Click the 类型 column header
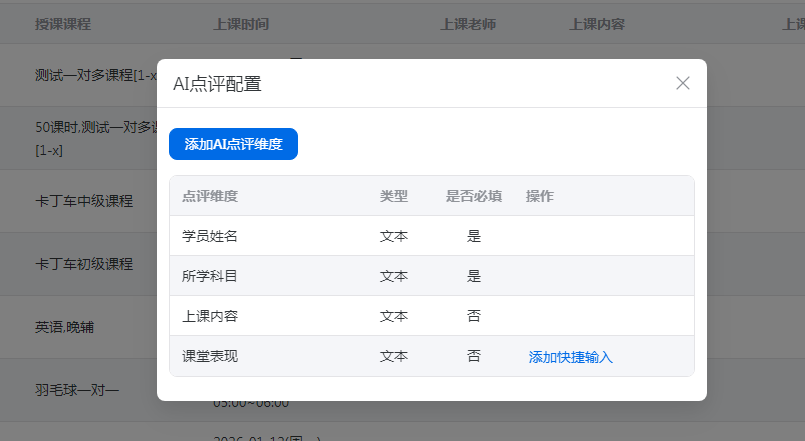Screen dimensions: 805x441 394,196
